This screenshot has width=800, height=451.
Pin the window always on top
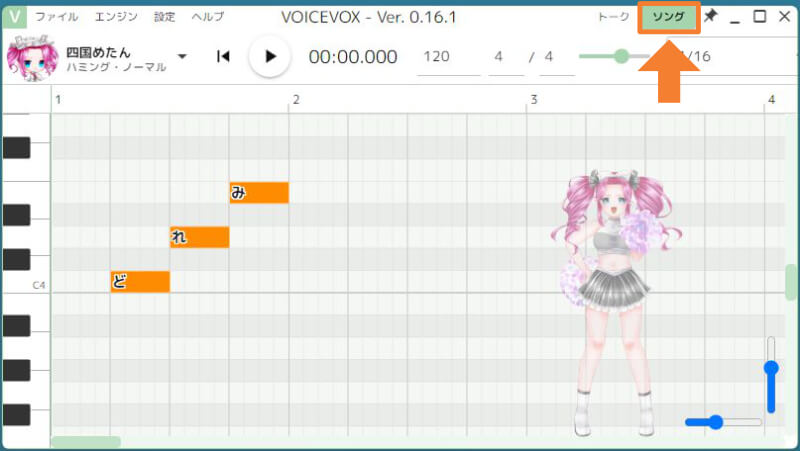pos(710,16)
